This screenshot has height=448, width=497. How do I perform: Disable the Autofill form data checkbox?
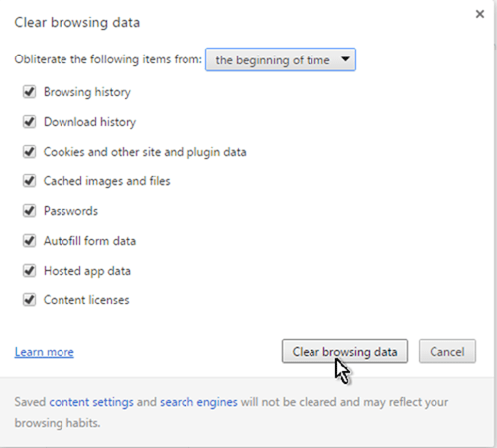click(29, 241)
